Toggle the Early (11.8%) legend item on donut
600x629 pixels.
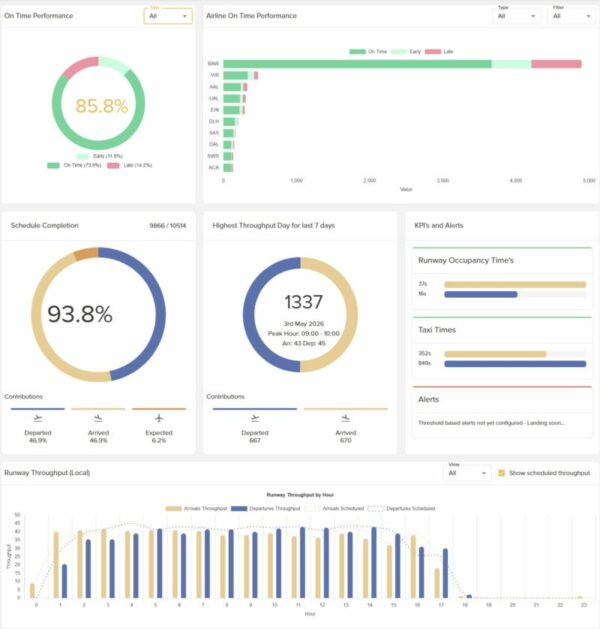(x=99, y=156)
